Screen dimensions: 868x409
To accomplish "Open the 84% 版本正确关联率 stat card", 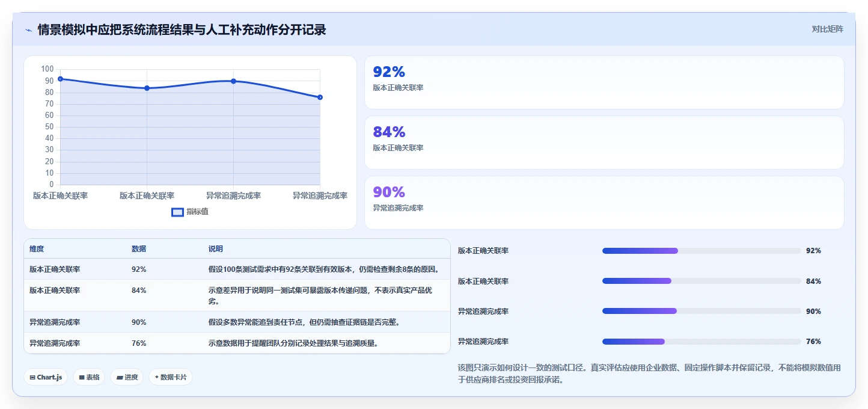I will pos(604,143).
